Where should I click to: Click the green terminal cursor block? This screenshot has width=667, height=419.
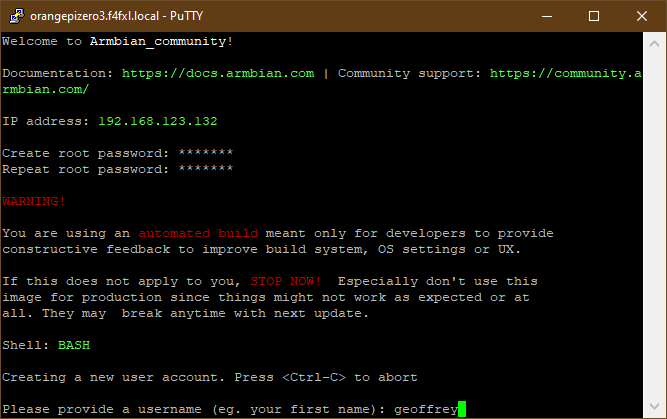(x=462, y=409)
